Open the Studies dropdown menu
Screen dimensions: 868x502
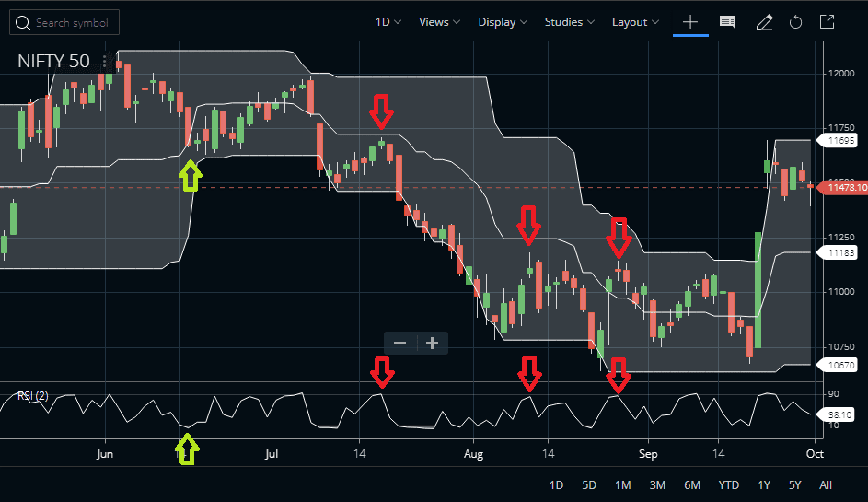click(x=570, y=22)
